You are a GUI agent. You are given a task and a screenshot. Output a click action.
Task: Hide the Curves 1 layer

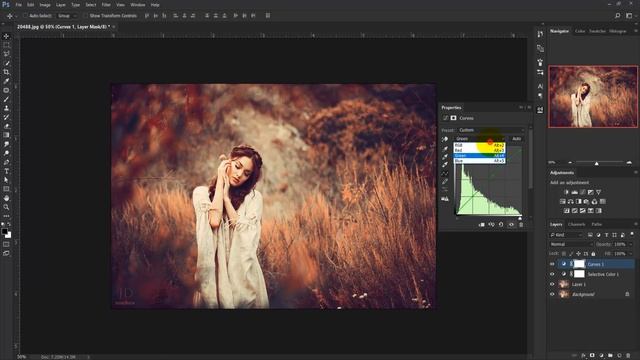click(x=552, y=264)
